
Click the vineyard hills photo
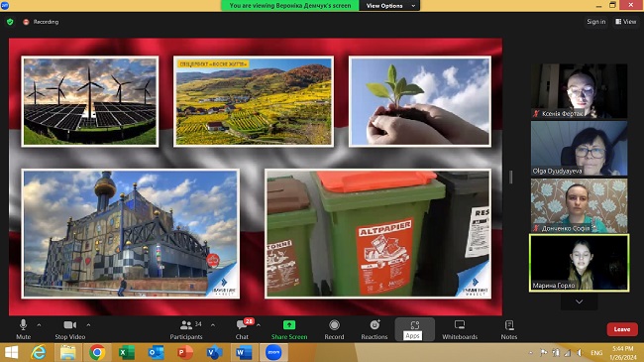tap(254, 101)
